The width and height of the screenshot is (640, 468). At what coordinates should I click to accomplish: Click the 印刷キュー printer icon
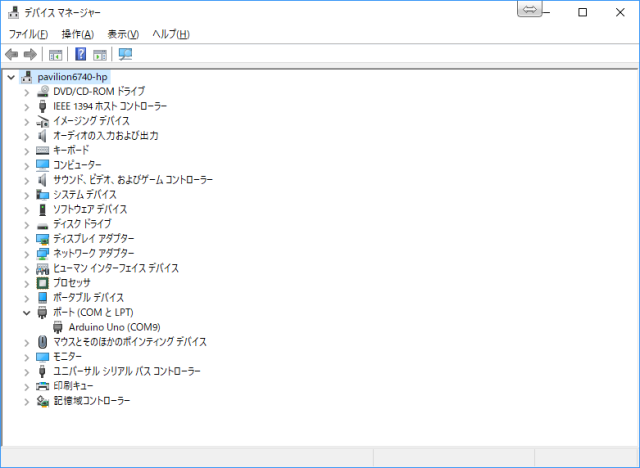(x=42, y=386)
